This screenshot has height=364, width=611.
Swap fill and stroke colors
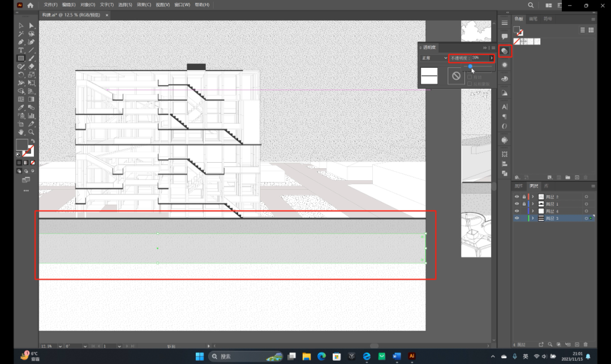(x=33, y=141)
